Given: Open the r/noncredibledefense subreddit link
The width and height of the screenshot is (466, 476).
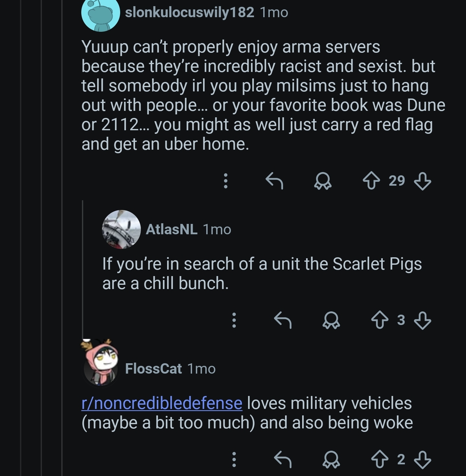Looking at the screenshot, I should pyautogui.click(x=162, y=403).
